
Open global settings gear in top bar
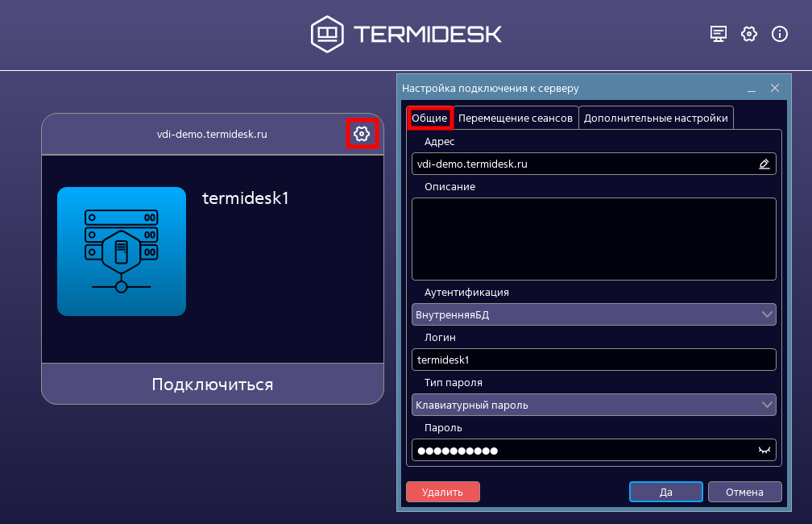(749, 34)
